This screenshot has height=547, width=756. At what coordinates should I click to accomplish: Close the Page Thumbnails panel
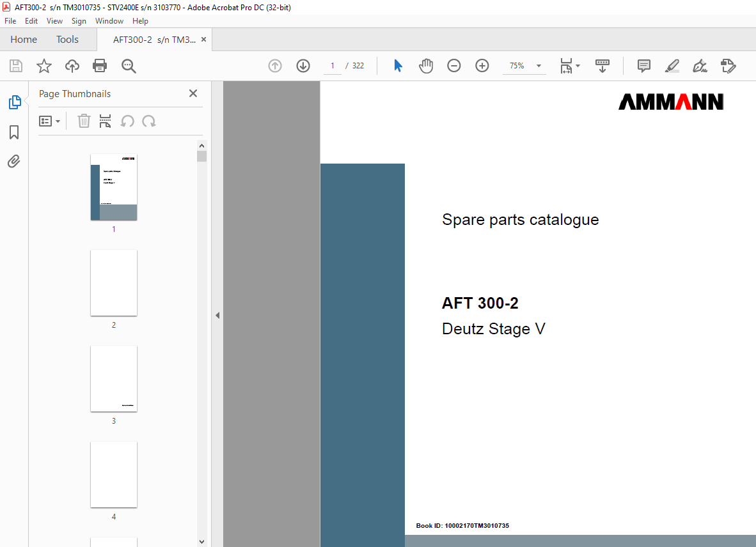pyautogui.click(x=193, y=93)
